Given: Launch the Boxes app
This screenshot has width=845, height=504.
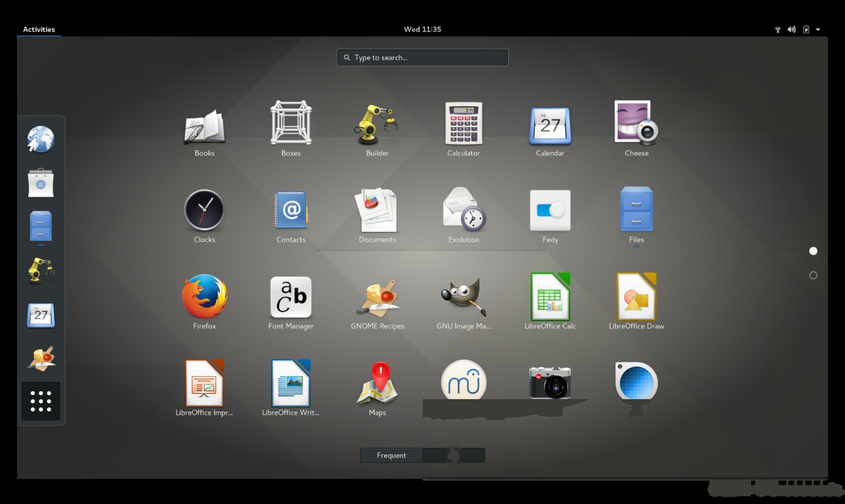Looking at the screenshot, I should 291,122.
